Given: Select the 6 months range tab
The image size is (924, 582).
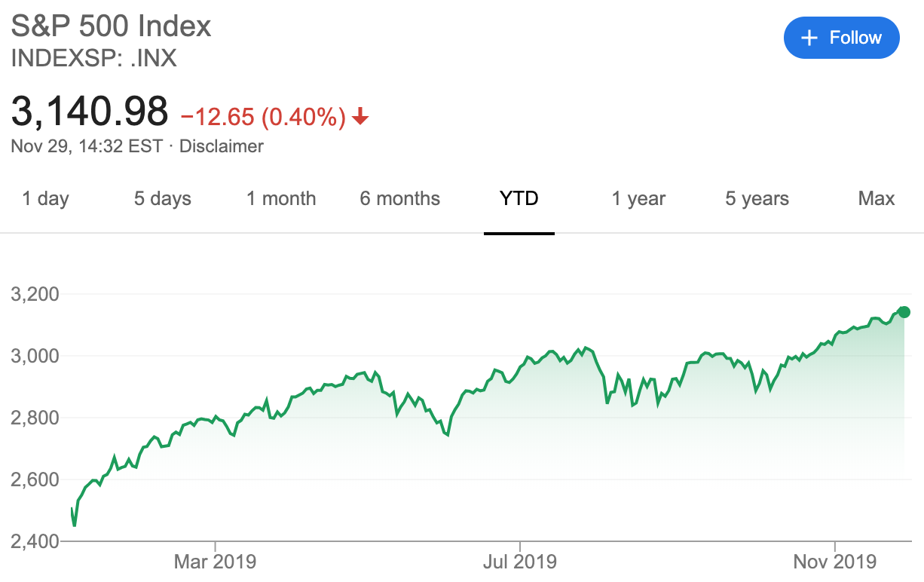Looking at the screenshot, I should tap(400, 199).
